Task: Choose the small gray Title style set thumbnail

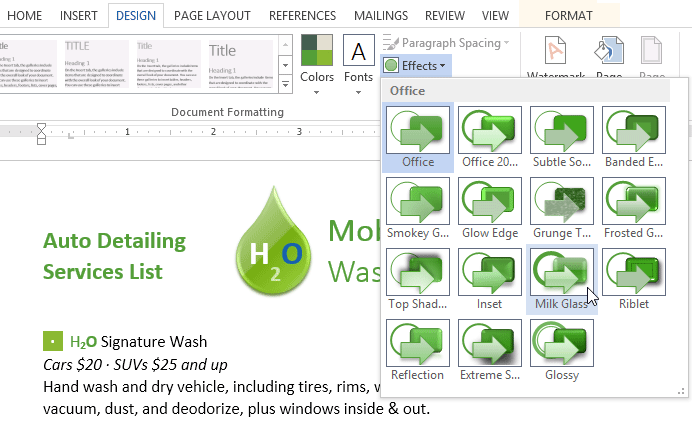Action: (x=169, y=64)
